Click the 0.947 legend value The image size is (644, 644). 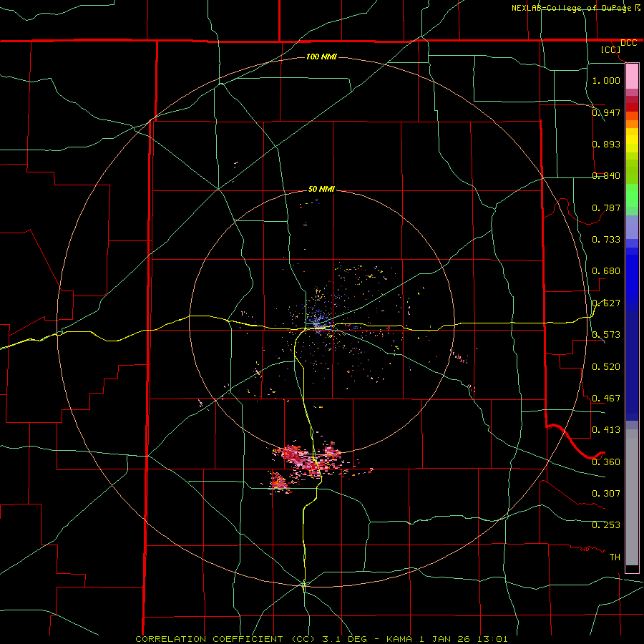(606, 112)
